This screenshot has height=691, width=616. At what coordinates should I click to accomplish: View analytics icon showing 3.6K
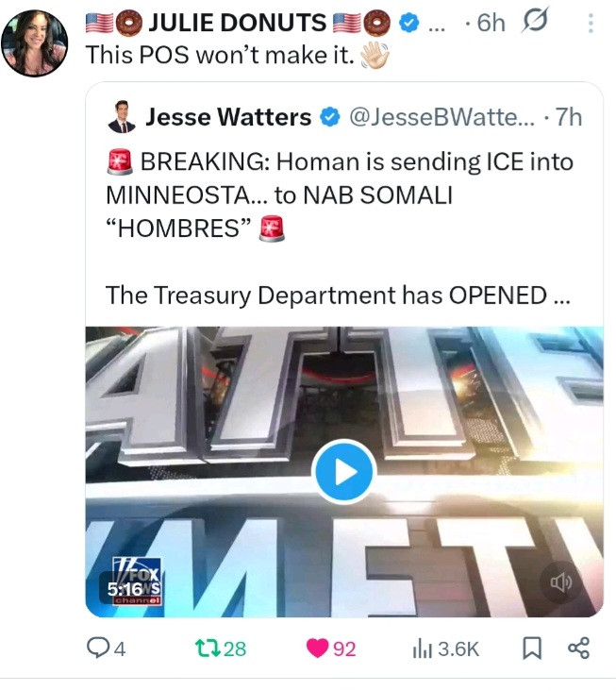(423, 649)
